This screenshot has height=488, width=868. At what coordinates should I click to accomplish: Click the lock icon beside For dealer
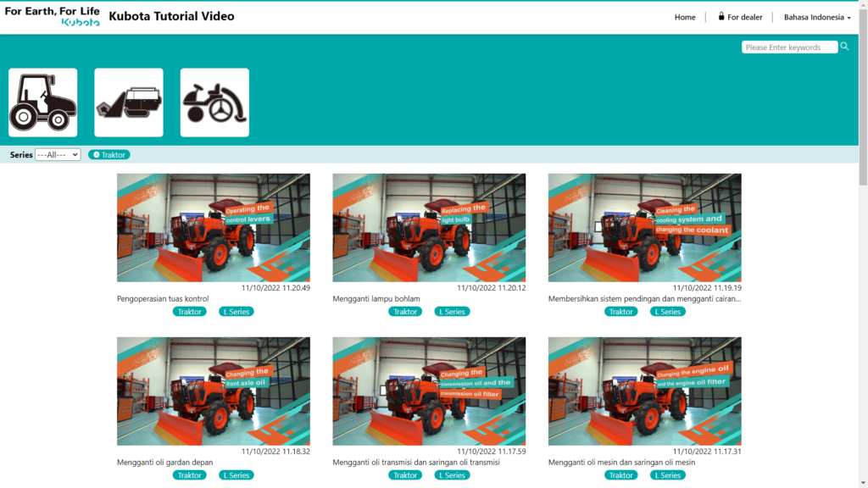click(721, 17)
